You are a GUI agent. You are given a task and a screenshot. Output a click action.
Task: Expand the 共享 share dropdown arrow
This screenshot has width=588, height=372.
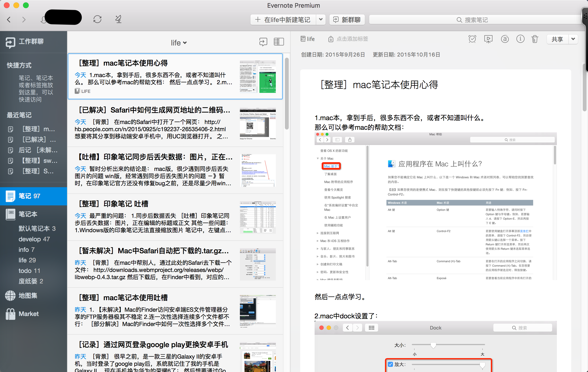point(573,39)
